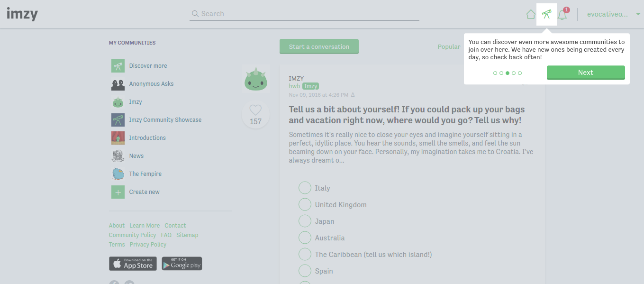The image size is (644, 284).
Task: Click the triangle icon beside post timestamp
Action: pyautogui.click(x=353, y=95)
